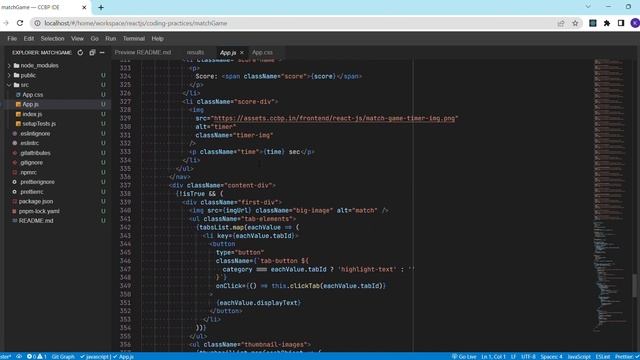Open the Terminal menu
This screenshot has width=640, height=360.
pos(134,38)
